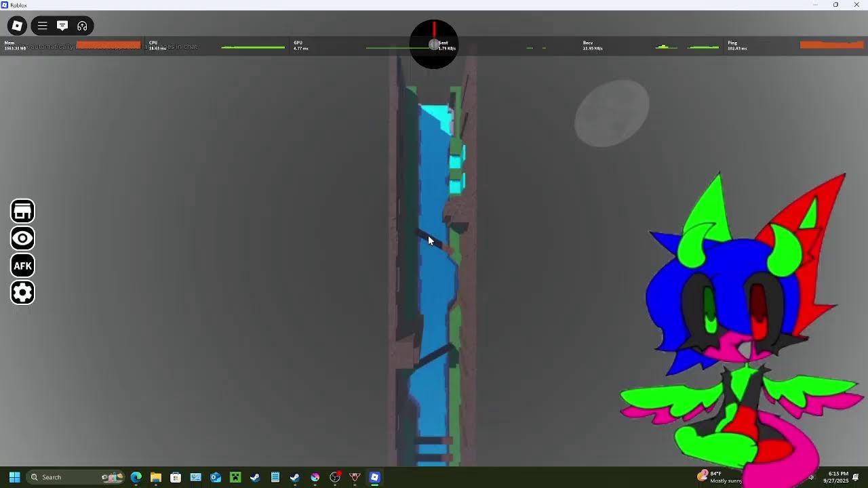Click the Recv network stat
This screenshot has width=868, height=488.
592,45
